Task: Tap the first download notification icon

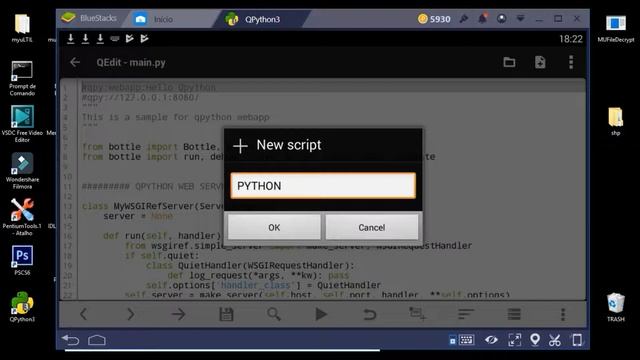Action: [x=71, y=39]
